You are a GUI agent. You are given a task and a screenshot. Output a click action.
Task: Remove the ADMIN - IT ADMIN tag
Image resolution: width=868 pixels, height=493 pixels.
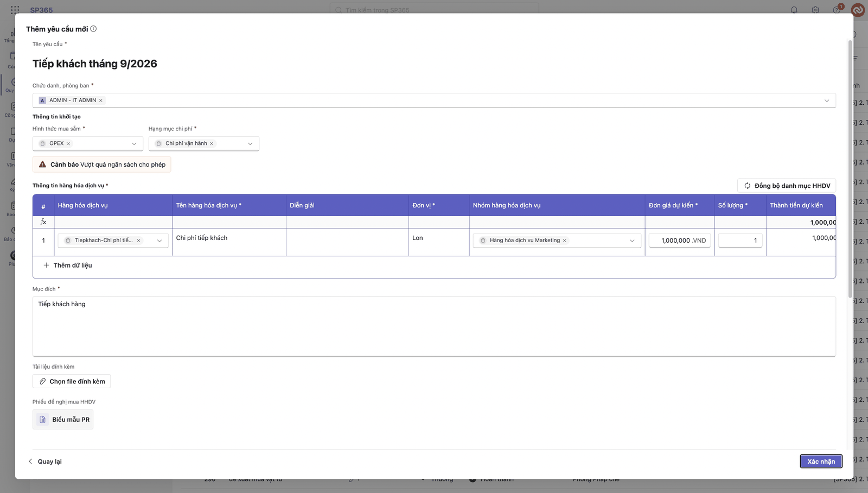coord(101,100)
